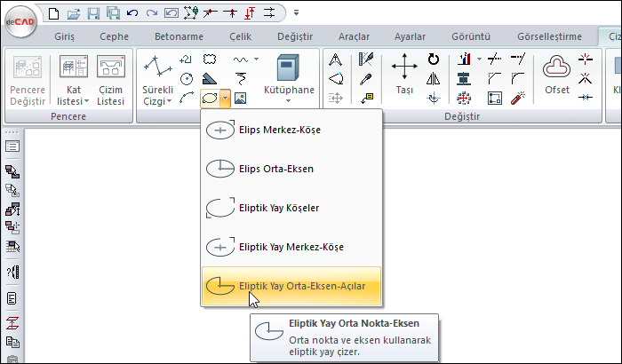This screenshot has width=622, height=364.
Task: Click the Undo icon in quick toolbar
Action: [132, 12]
